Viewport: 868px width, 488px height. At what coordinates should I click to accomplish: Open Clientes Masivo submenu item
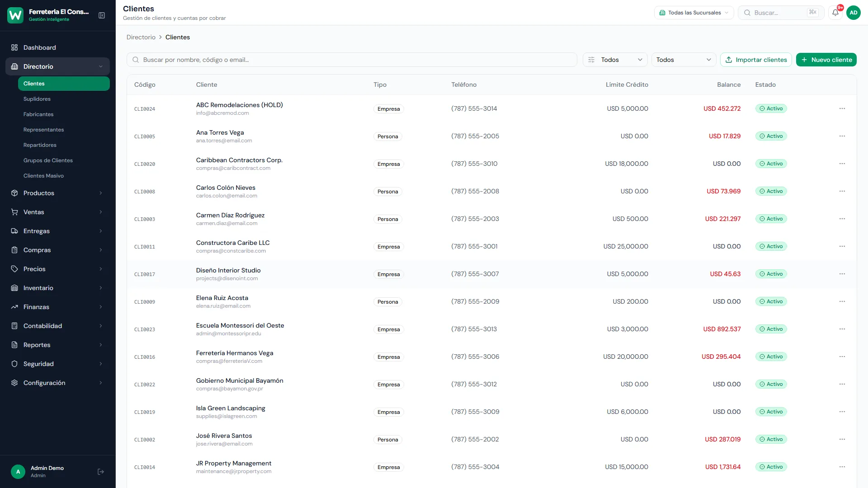tap(64, 176)
